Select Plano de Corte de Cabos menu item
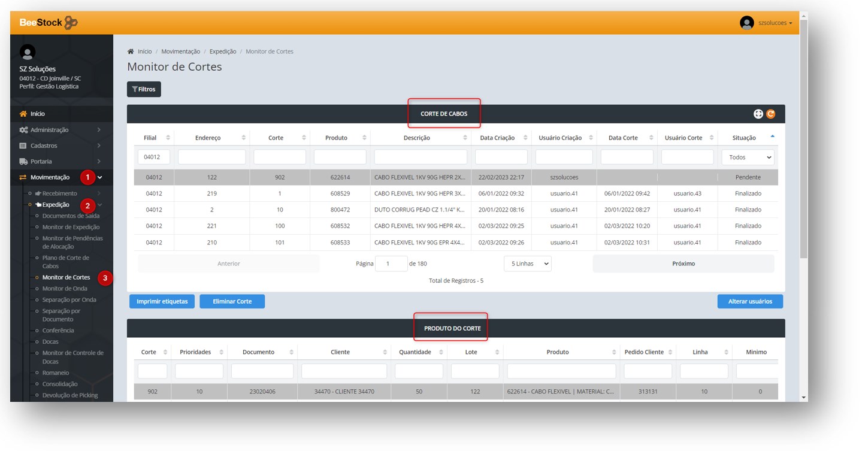 65,262
